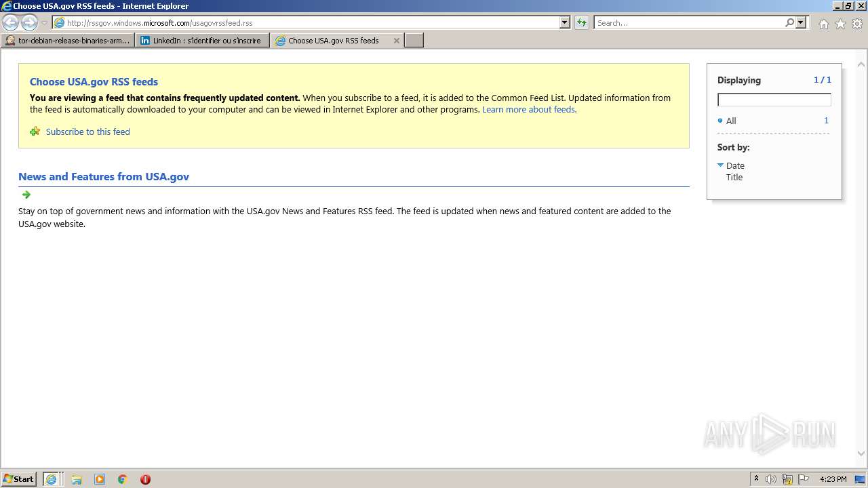The image size is (868, 488).
Task: Click the network tray icon
Action: pos(787,479)
